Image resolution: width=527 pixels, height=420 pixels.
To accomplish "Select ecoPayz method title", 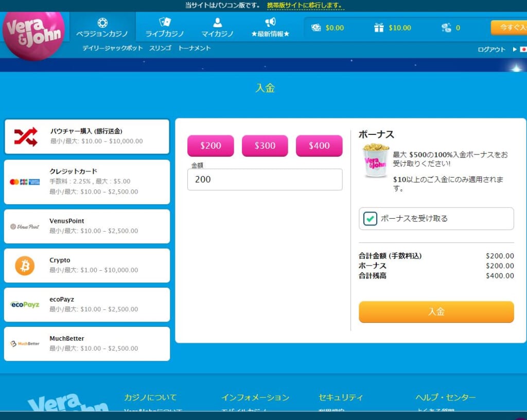I will 62,300.
